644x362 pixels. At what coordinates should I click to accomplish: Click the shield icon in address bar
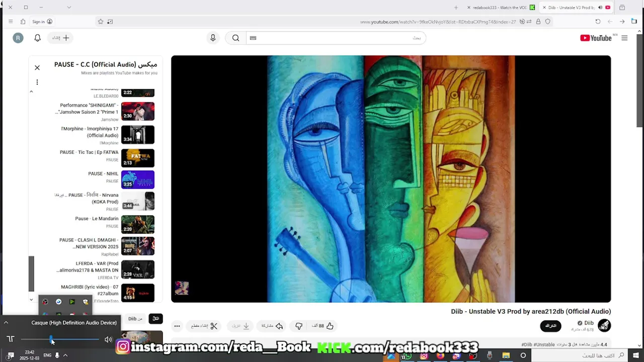click(548, 22)
